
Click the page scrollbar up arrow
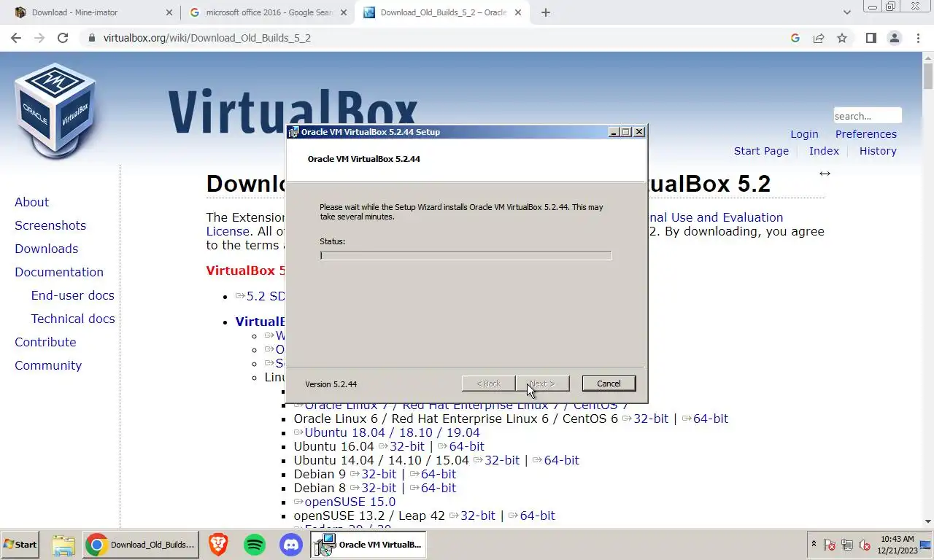tap(928, 58)
